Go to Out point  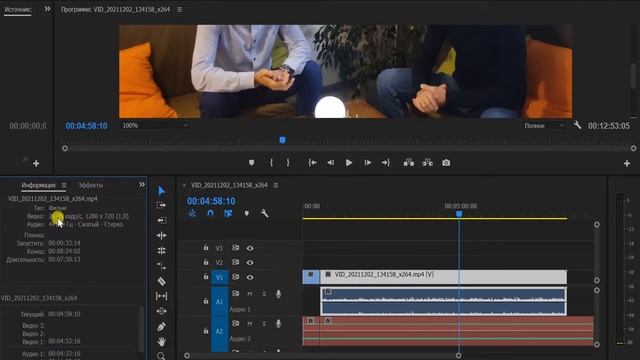(x=386, y=163)
